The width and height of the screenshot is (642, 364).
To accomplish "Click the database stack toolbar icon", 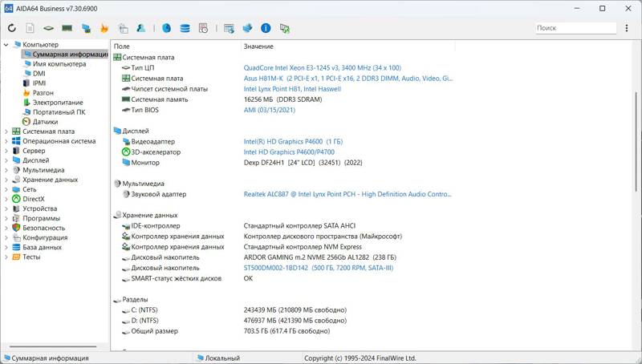I will [185, 28].
